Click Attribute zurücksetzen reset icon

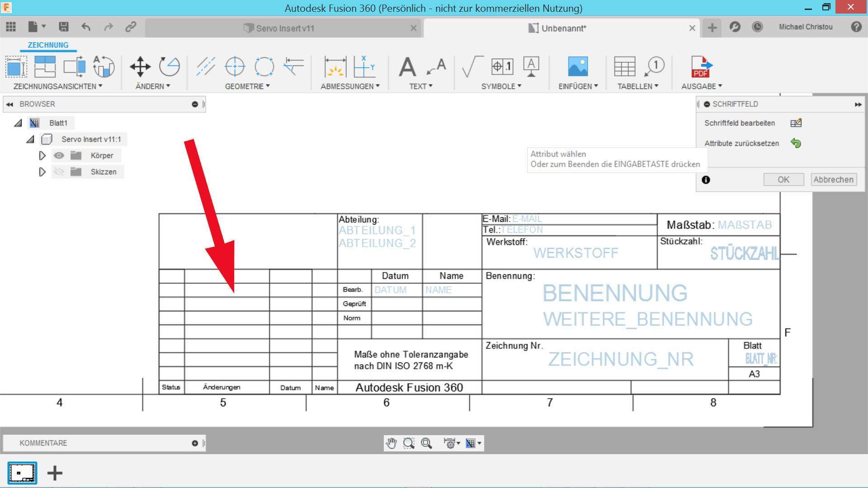[796, 143]
